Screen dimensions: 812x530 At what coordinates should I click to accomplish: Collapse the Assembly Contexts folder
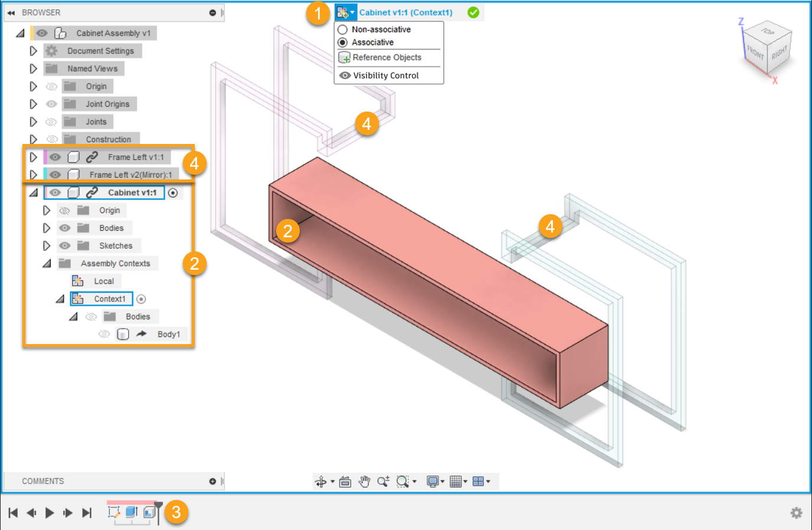tap(47, 263)
